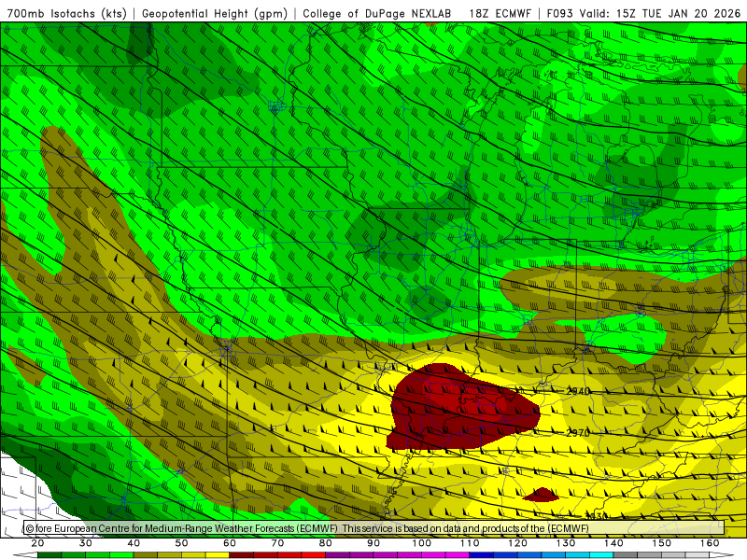Click the small dark red wind patch near the bottom

(x=542, y=496)
